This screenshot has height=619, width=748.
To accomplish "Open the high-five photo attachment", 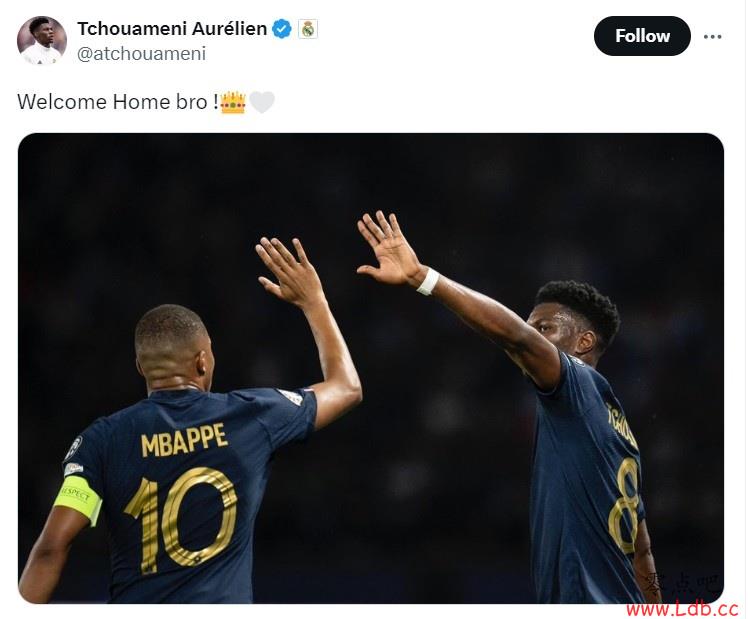I will [x=371, y=368].
